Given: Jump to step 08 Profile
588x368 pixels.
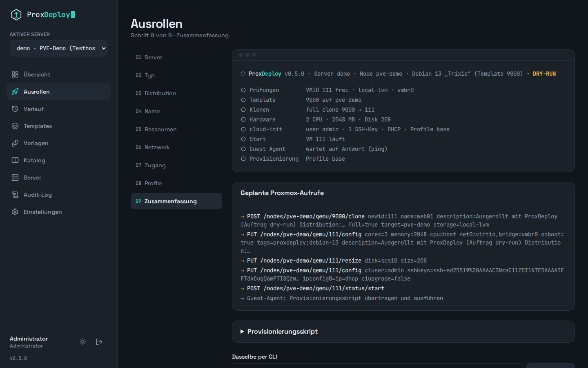Looking at the screenshot, I should pyautogui.click(x=176, y=183).
